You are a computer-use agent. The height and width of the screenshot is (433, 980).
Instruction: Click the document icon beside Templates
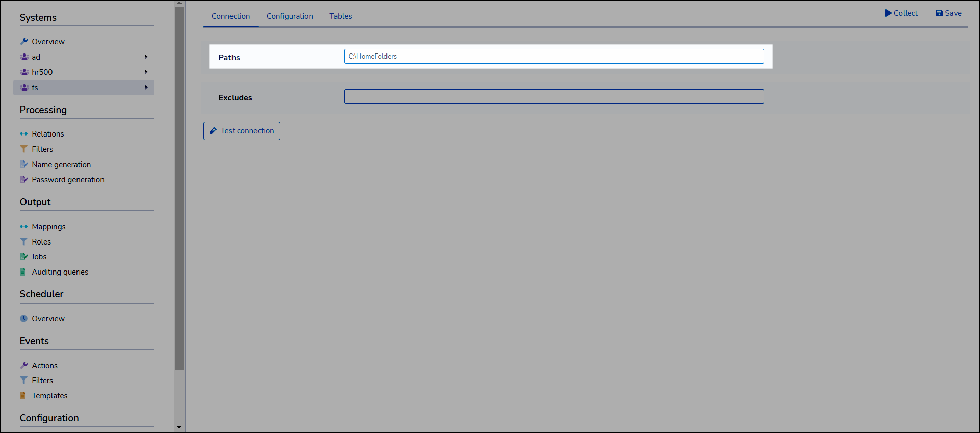pos(23,396)
